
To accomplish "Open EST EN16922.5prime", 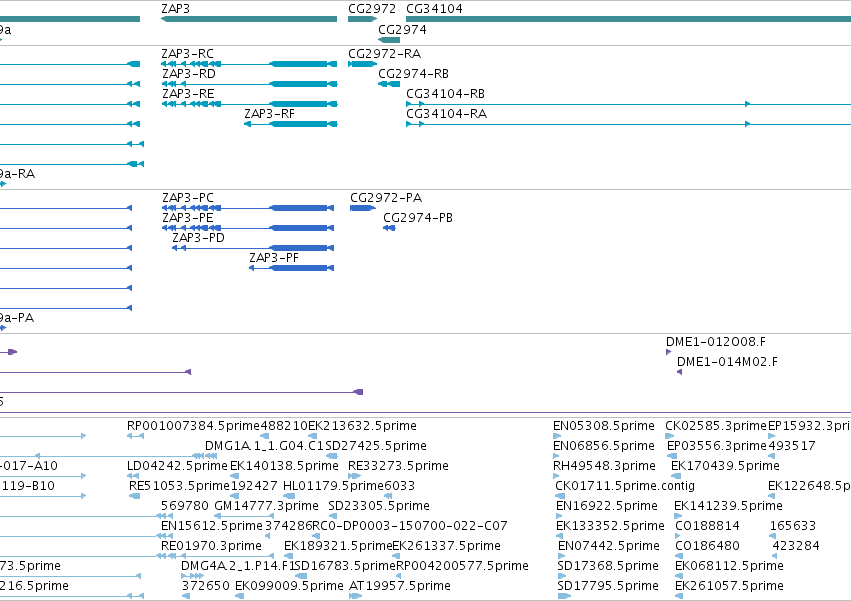I will point(607,506).
